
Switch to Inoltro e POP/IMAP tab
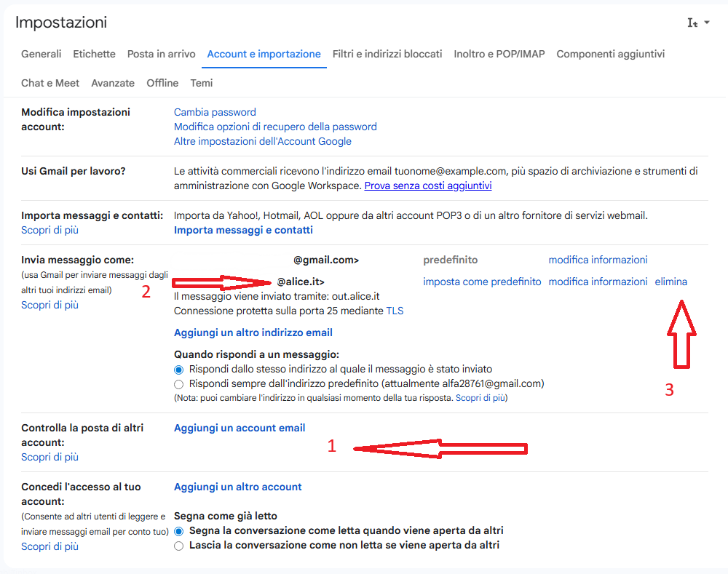click(499, 54)
